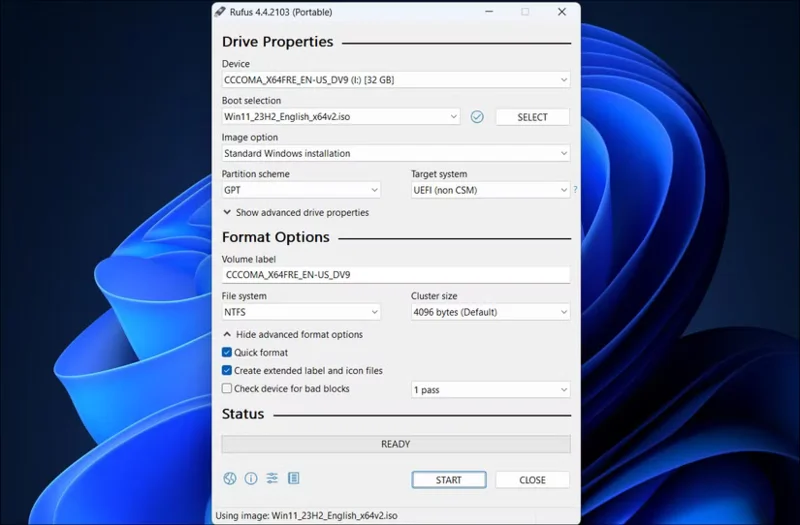The width and height of the screenshot is (800, 525).
Task: Open the File system NTFS dropdown
Action: click(301, 312)
